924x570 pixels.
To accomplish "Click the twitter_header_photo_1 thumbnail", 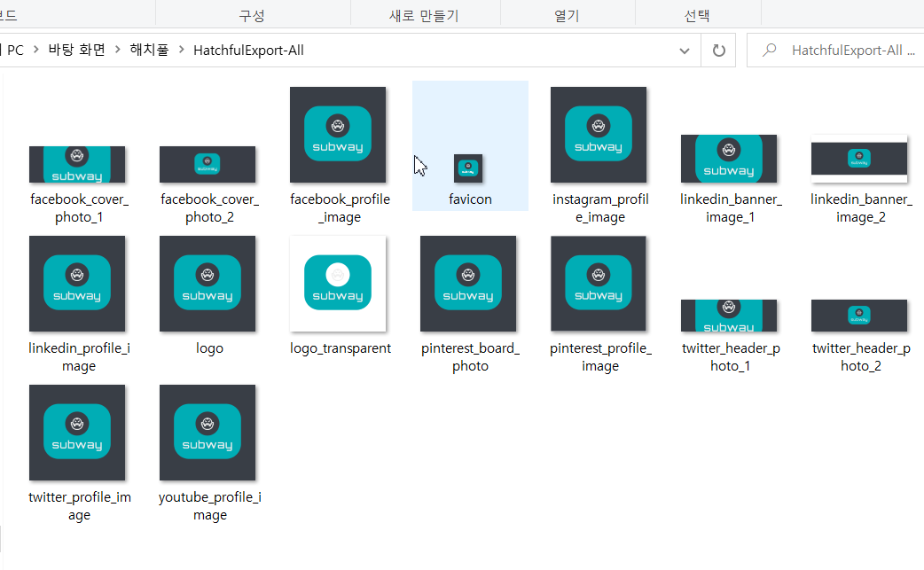I will [729, 316].
